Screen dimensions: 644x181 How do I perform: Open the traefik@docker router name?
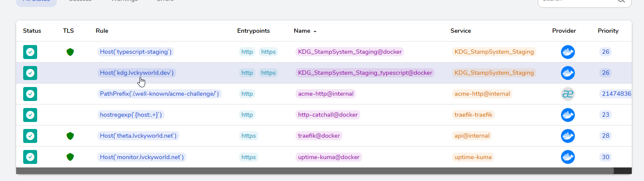[319, 136]
